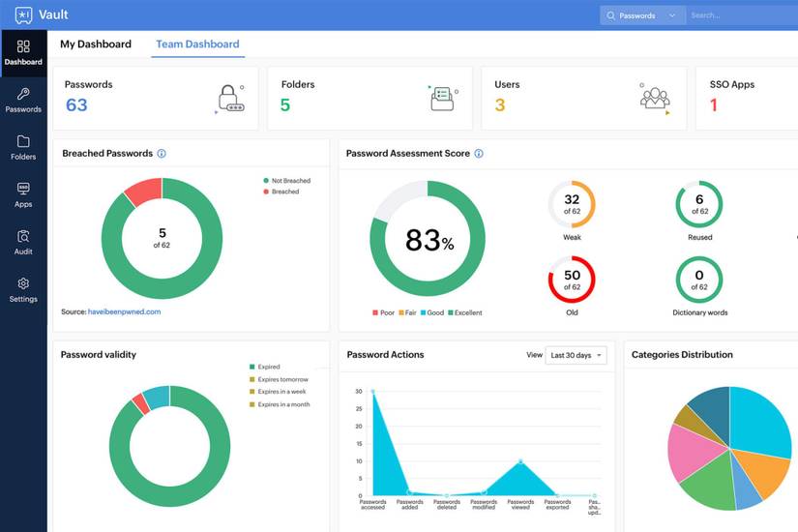Click the folder tray icon on Folders card
This screenshot has width=798, height=532.
[442, 99]
